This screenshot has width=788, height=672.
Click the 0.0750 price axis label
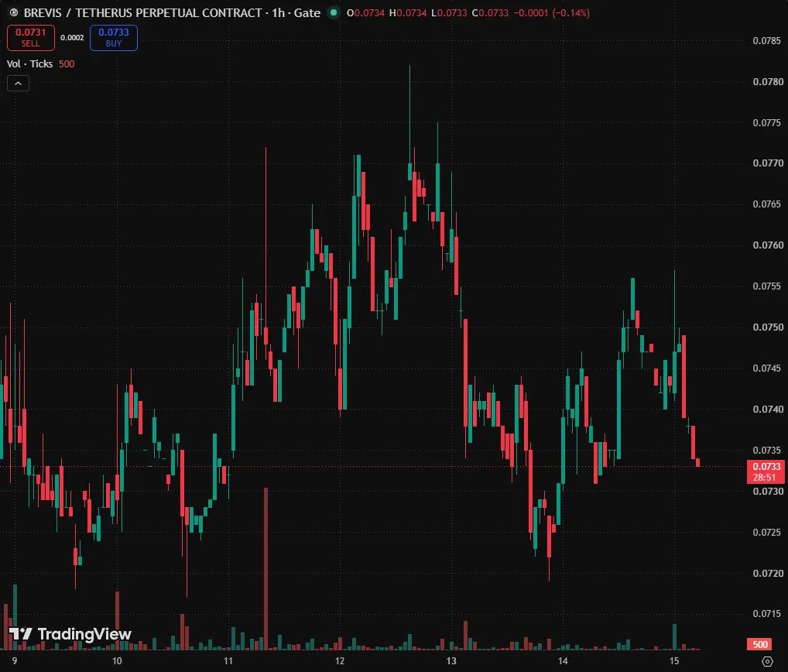click(x=767, y=327)
